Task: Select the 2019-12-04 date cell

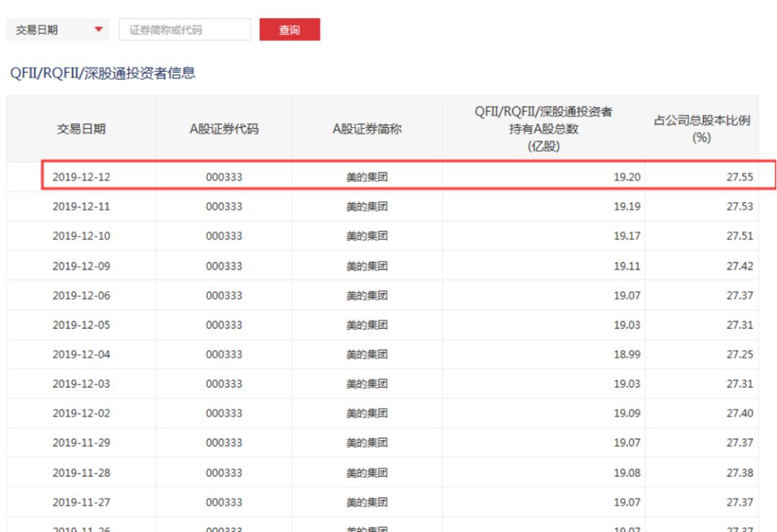Action: click(x=81, y=354)
